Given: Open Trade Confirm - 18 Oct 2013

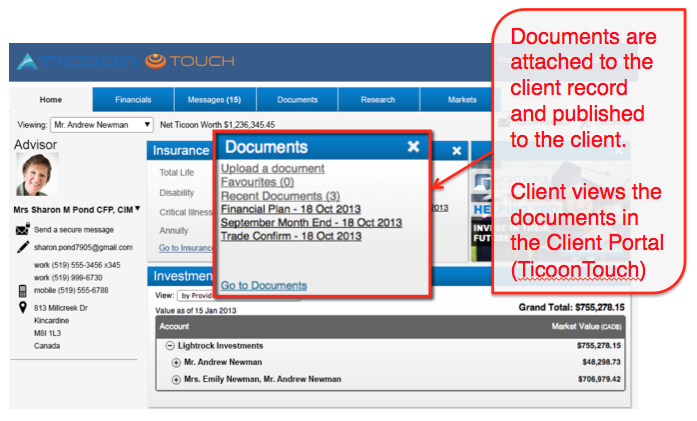Looking at the screenshot, I should coord(291,236).
